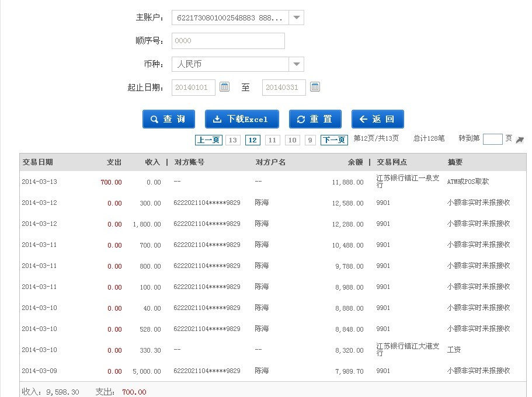Select page 10 in pagination
Viewport: 532px width, 397px height.
click(292, 140)
